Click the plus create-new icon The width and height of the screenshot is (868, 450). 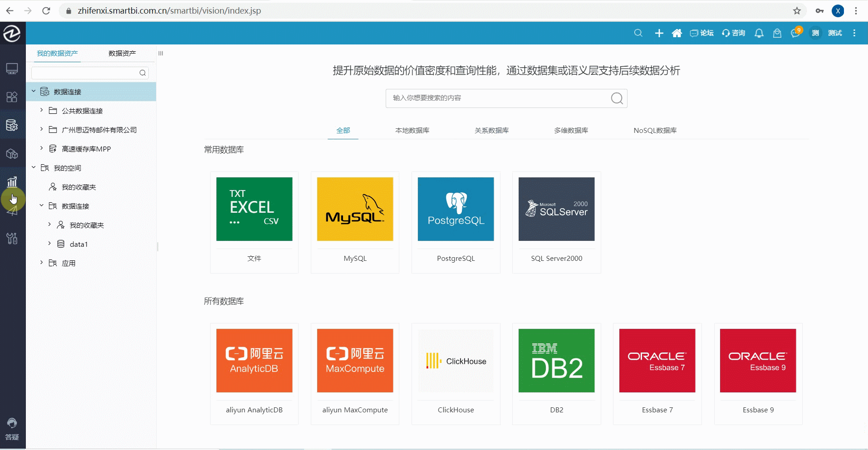click(x=659, y=33)
